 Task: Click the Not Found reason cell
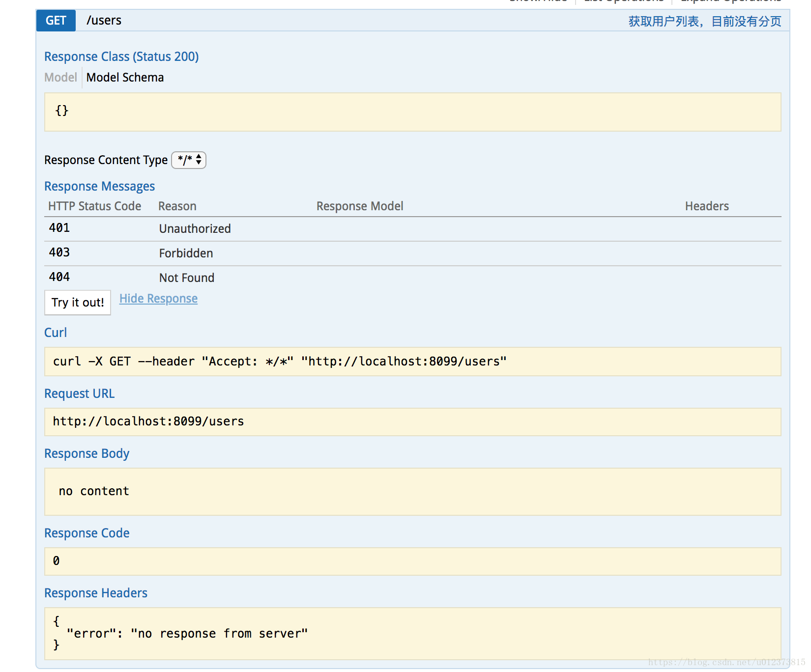[187, 278]
